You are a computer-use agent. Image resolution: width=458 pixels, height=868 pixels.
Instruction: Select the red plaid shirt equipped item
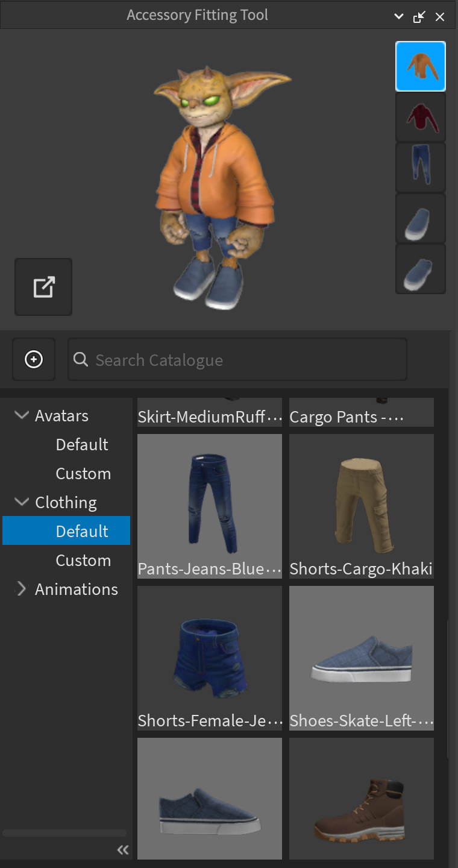tap(420, 117)
